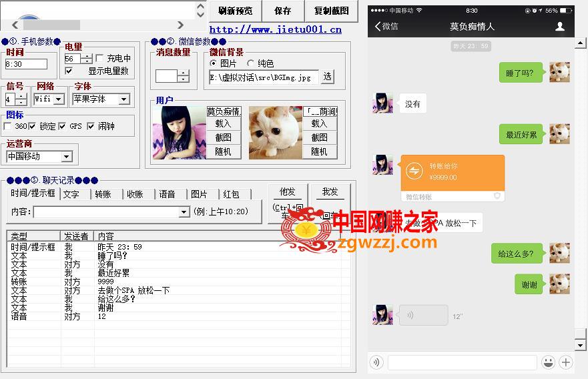588x379 pixels.
Task: Switch to the 红包 tab
Action: click(x=231, y=195)
